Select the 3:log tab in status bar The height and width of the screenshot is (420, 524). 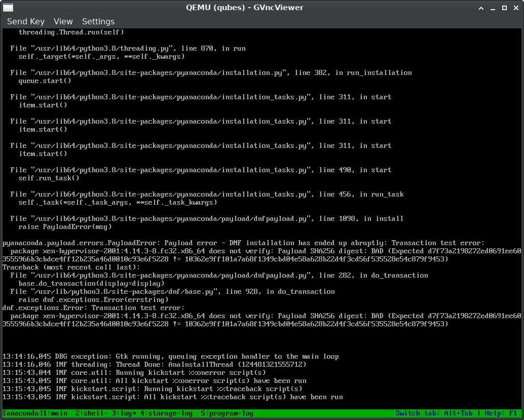click(x=123, y=413)
